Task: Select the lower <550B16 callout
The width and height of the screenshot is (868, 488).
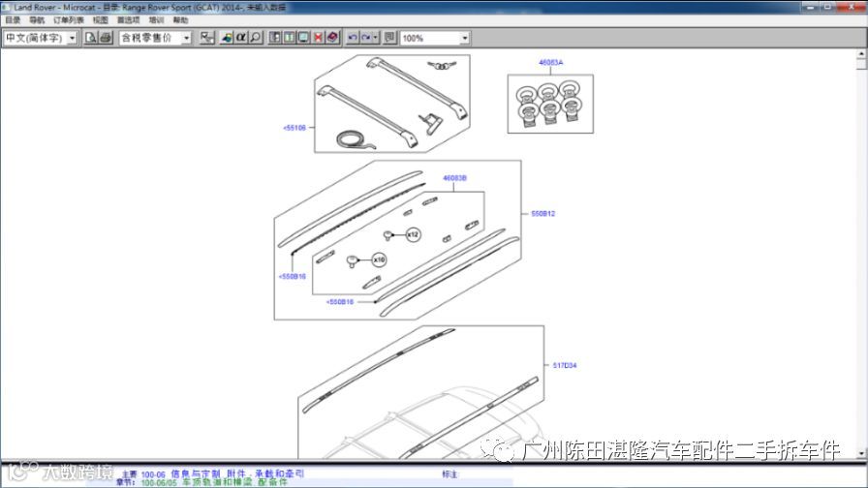Action: pyautogui.click(x=340, y=302)
